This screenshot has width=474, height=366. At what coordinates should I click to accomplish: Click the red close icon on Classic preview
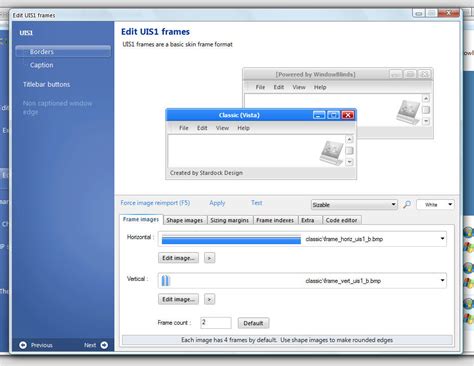tap(348, 115)
